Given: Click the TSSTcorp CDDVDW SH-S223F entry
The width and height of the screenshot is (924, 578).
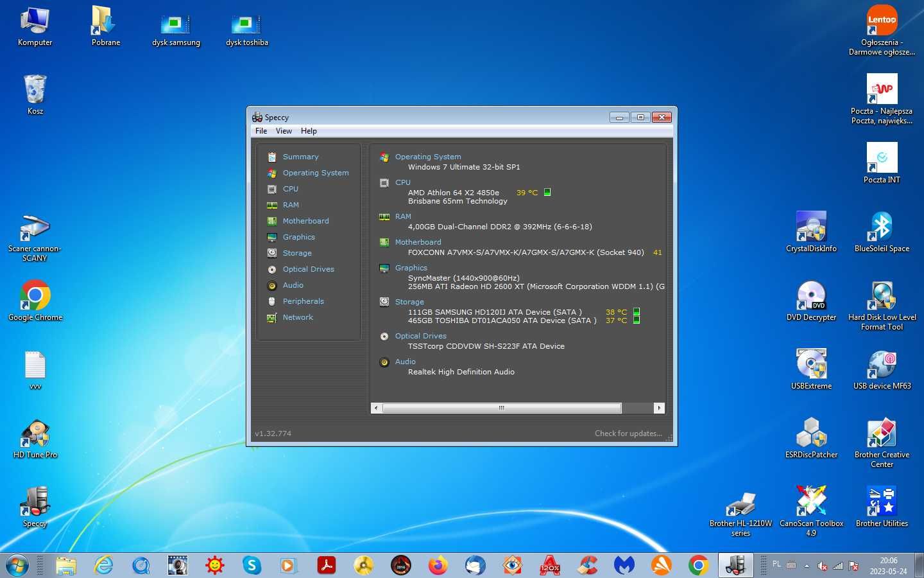Looking at the screenshot, I should click(x=486, y=346).
